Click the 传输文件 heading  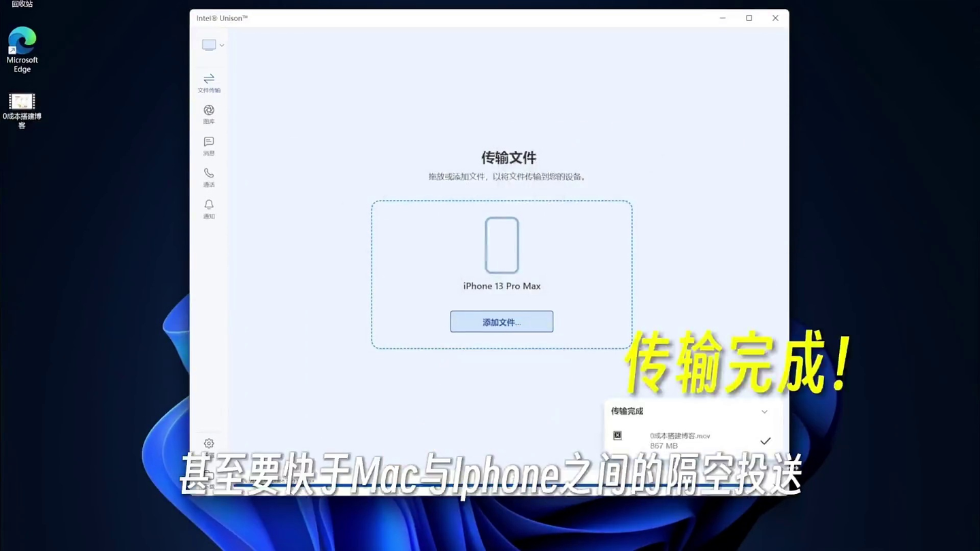click(509, 158)
